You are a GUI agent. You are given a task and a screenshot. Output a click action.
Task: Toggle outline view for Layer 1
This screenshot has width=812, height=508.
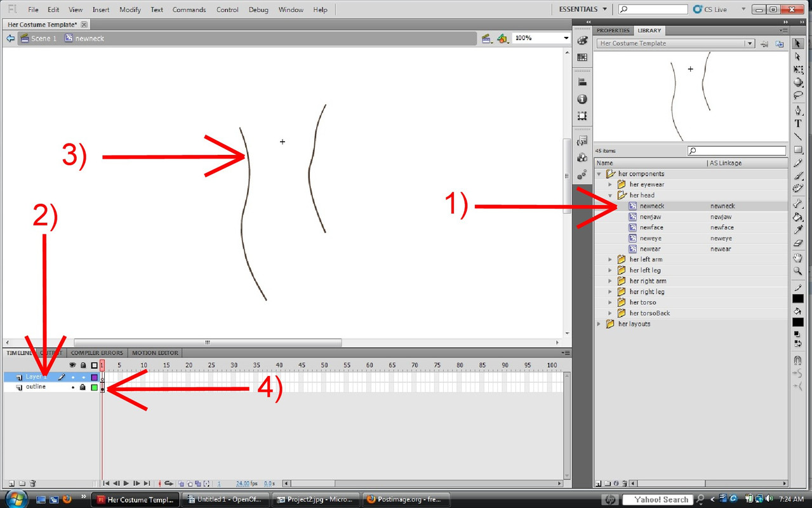(95, 377)
